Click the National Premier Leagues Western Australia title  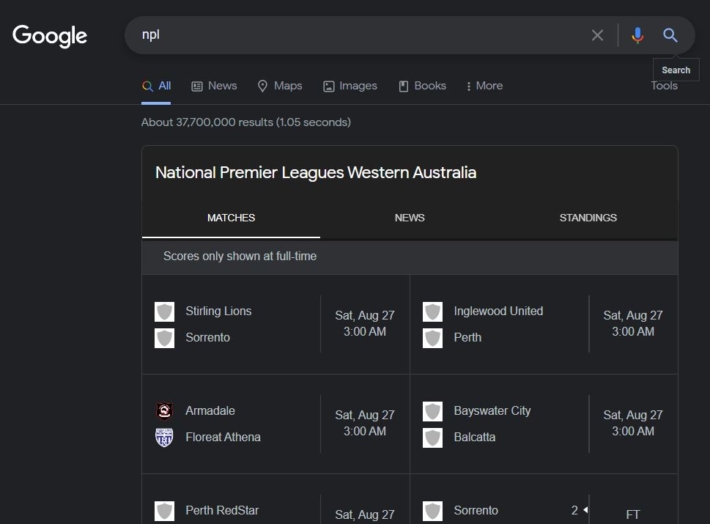tap(316, 173)
